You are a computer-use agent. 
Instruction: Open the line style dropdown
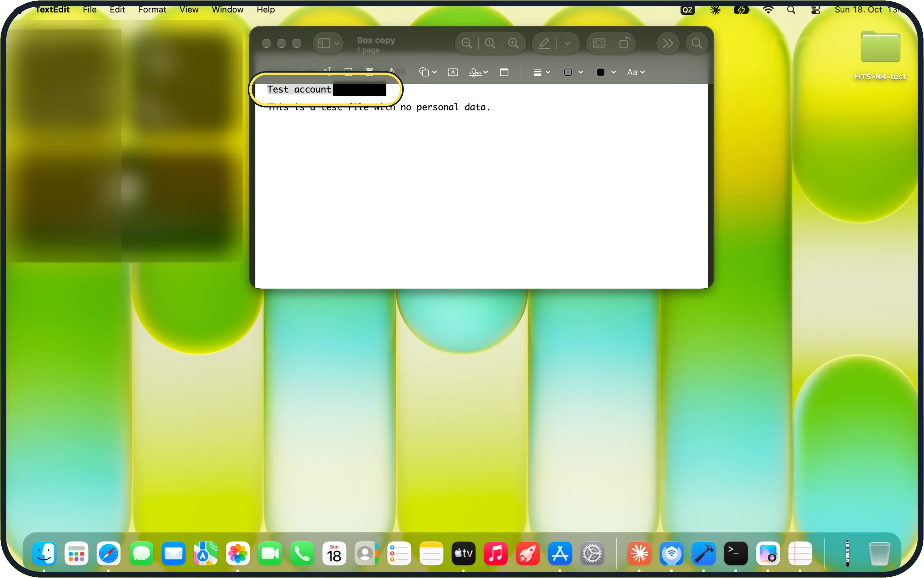coord(542,72)
